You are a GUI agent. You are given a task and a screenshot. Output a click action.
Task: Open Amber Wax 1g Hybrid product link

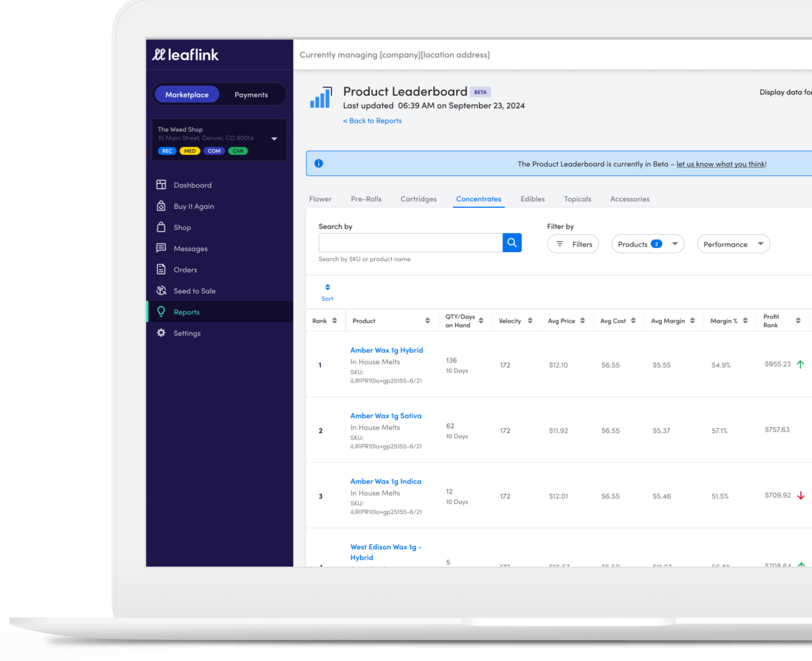[386, 350]
